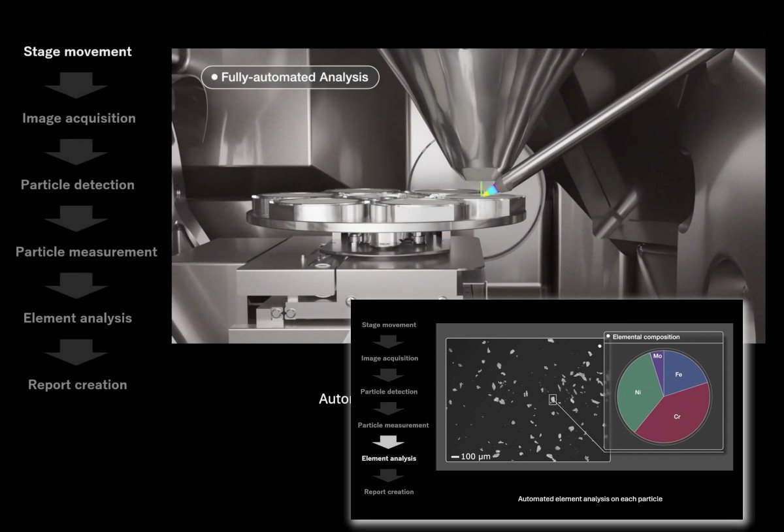Select large Particle detection step on left
The height and width of the screenshot is (532, 784).
click(77, 185)
